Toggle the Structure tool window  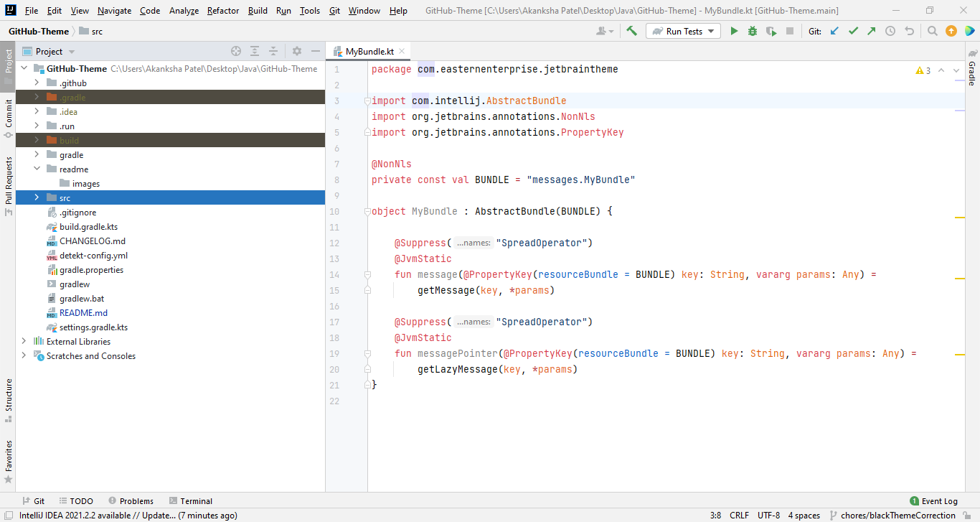click(8, 400)
